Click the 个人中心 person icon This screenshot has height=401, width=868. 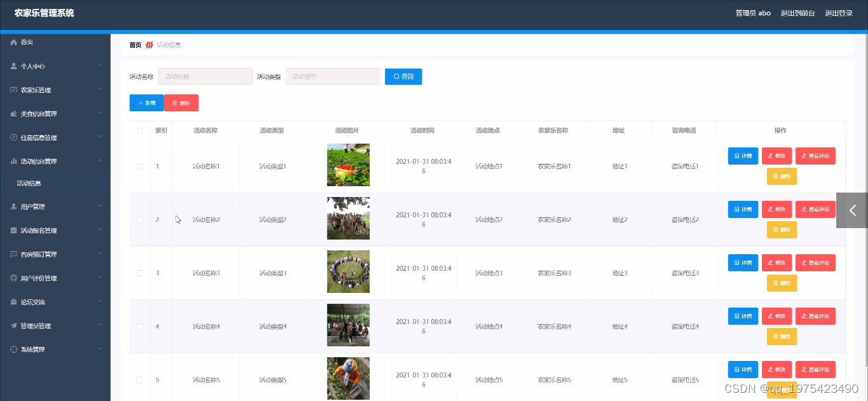pos(14,66)
